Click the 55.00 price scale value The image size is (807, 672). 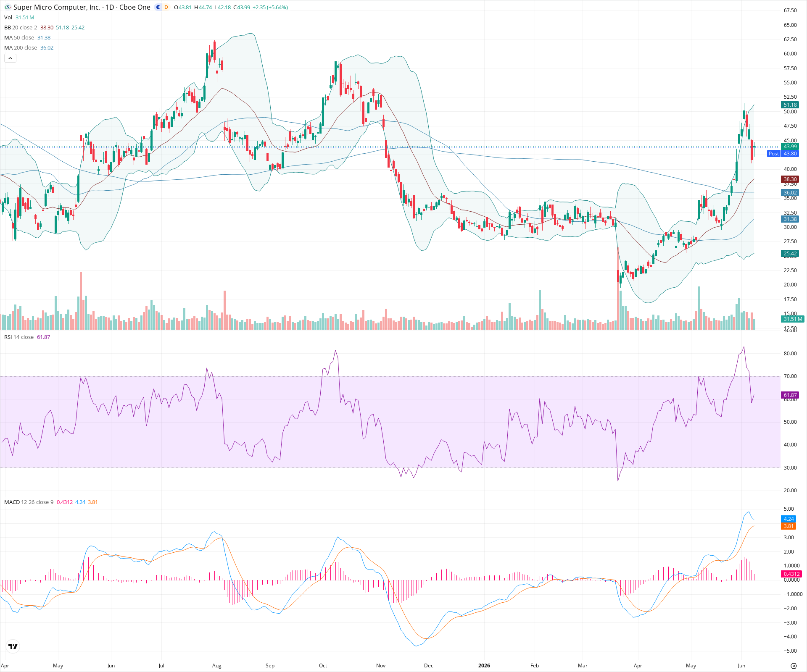coord(790,83)
